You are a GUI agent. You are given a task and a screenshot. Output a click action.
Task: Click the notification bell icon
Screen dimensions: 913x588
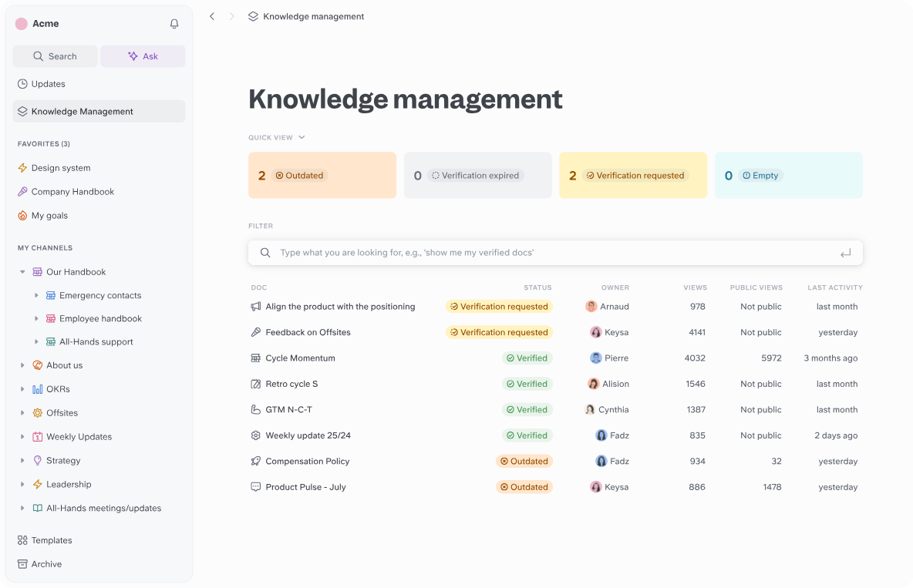174,24
